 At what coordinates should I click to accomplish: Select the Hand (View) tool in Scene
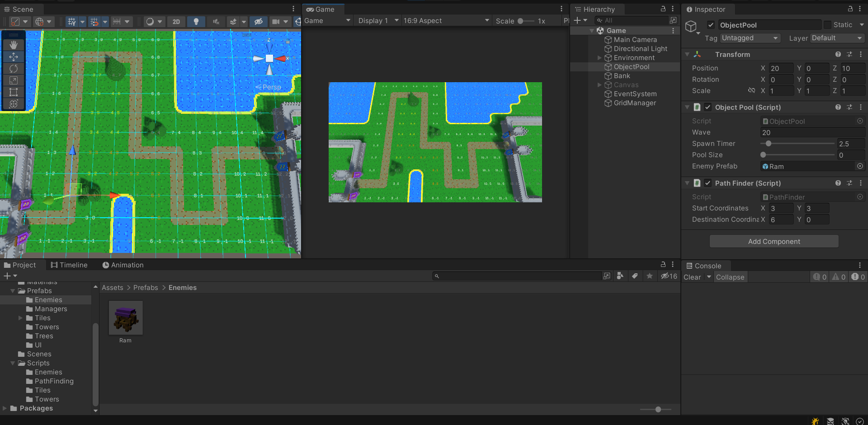14,45
